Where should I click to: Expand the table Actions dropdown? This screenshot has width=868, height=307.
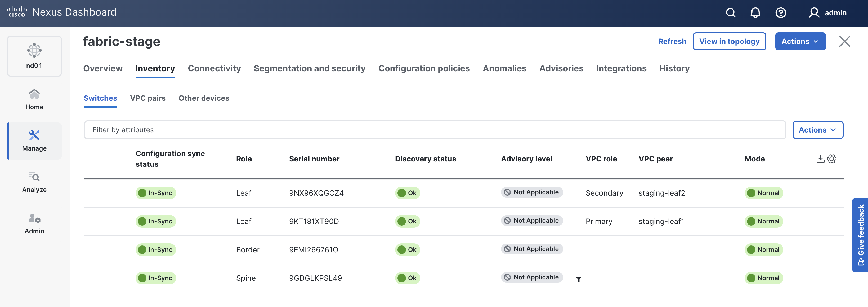point(817,130)
